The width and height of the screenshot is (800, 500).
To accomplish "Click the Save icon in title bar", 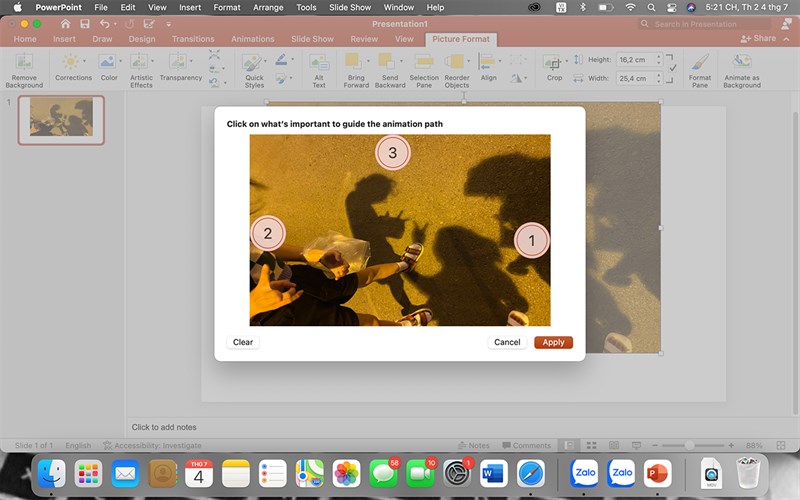I will 85,24.
